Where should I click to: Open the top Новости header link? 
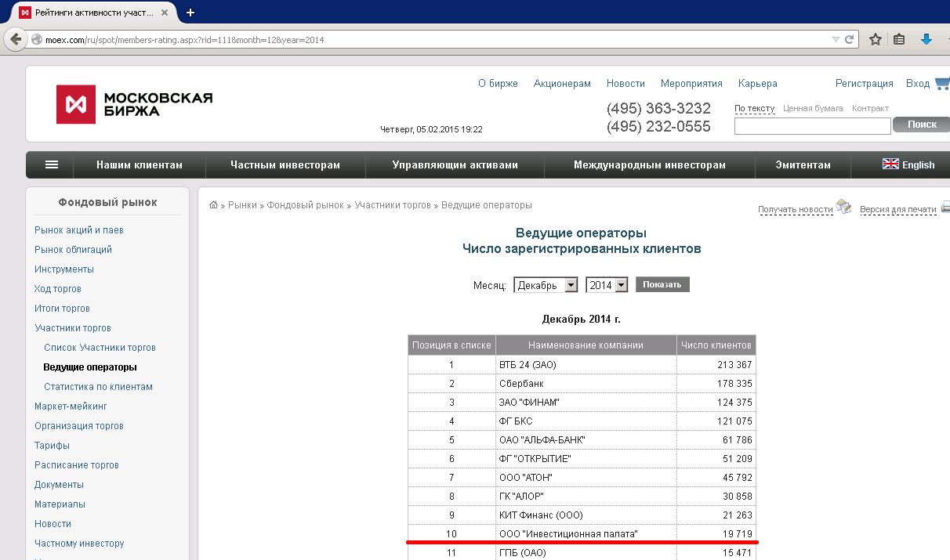pyautogui.click(x=625, y=83)
